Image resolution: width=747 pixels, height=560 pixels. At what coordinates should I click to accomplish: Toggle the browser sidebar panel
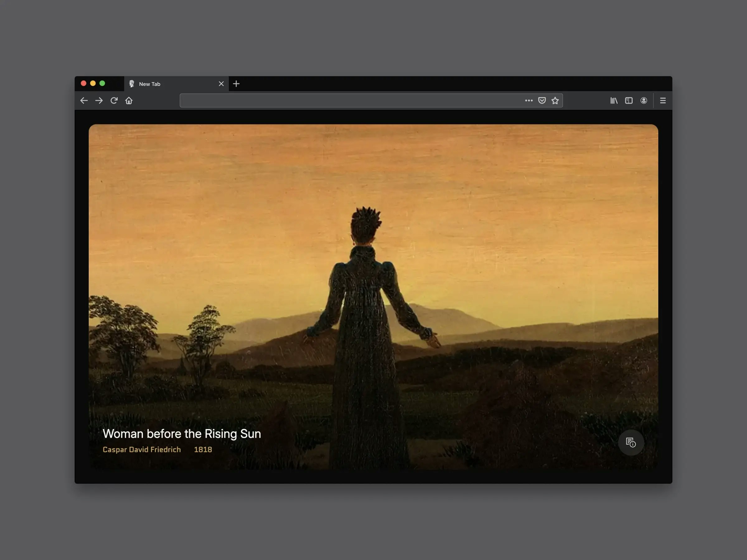coord(628,100)
